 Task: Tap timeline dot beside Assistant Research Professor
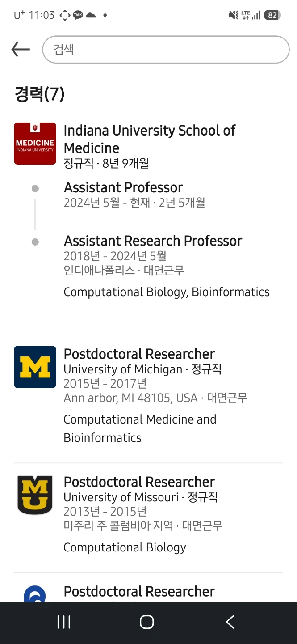[x=35, y=242]
